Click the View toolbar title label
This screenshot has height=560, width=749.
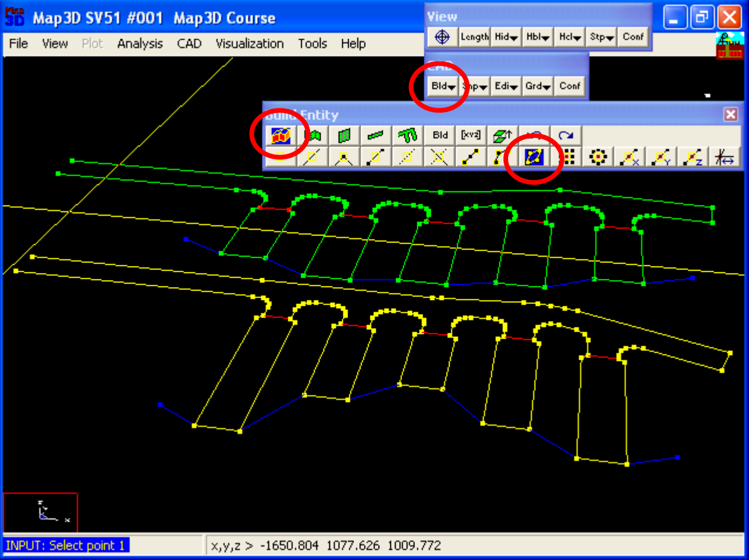point(442,17)
